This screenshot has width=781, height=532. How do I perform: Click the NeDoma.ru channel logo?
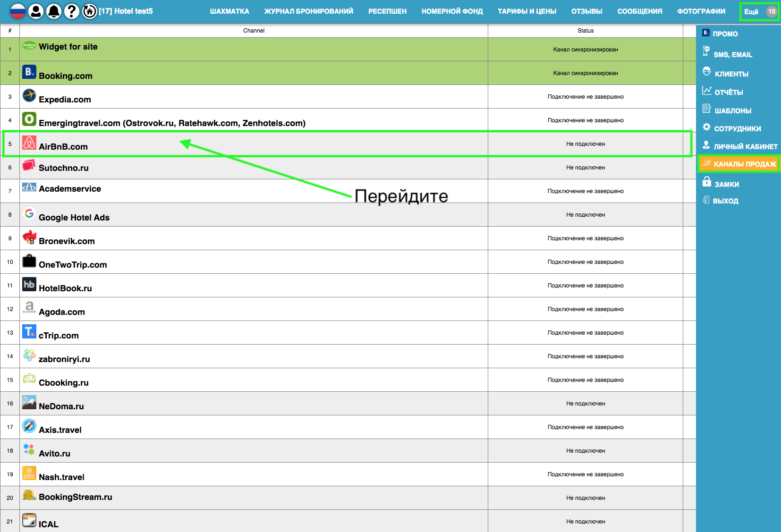tap(29, 402)
